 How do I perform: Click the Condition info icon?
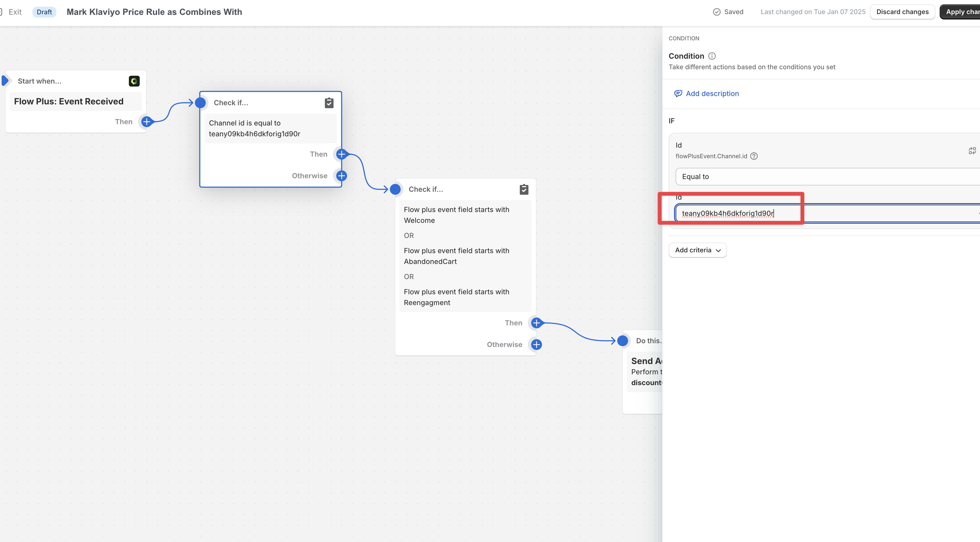click(x=712, y=56)
